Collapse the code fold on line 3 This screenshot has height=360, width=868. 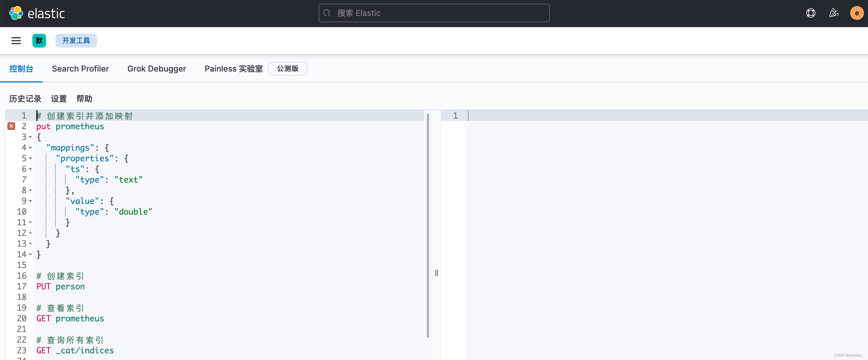point(30,138)
